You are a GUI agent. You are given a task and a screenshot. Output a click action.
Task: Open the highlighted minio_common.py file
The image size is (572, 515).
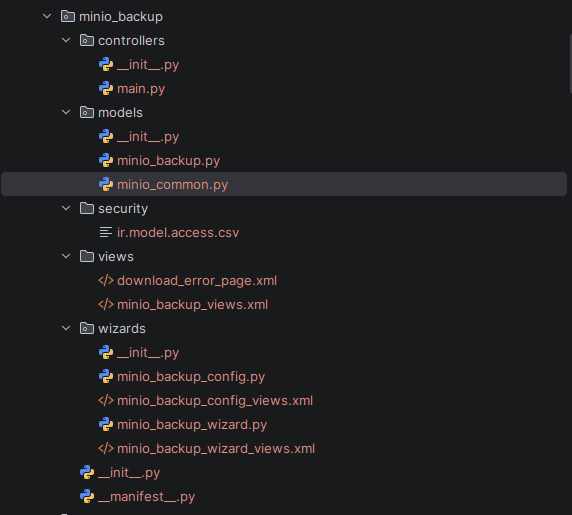(173, 185)
